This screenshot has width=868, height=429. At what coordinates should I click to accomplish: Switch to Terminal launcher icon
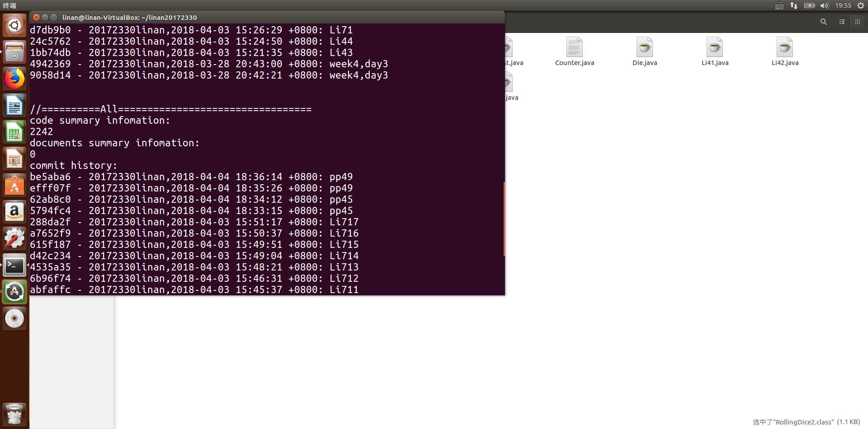(x=14, y=265)
